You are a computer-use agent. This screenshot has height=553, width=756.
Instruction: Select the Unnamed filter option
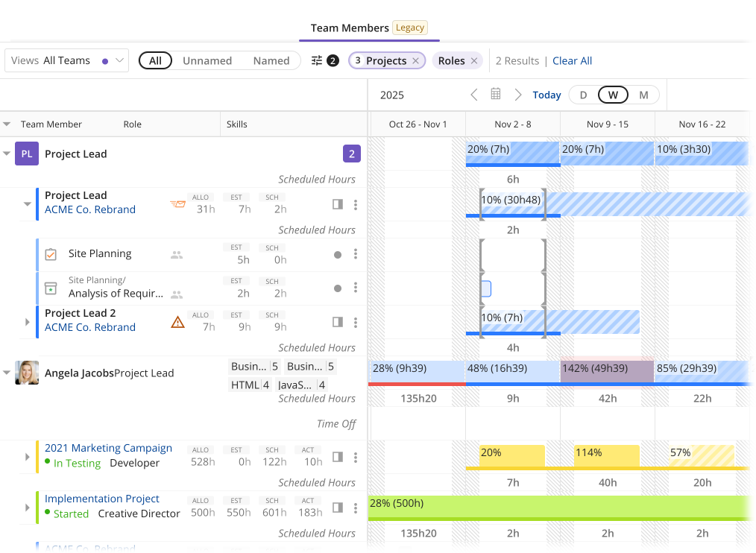207,61
